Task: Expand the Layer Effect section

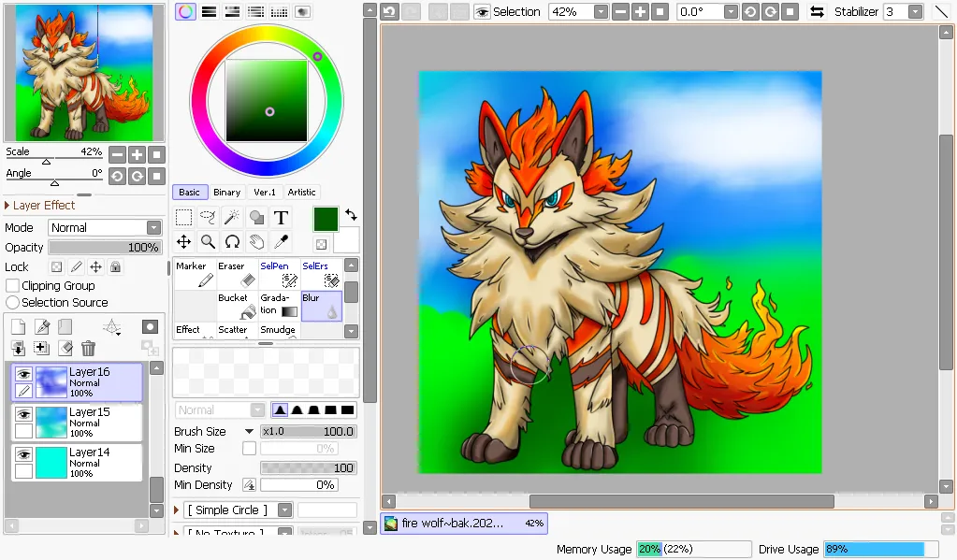Action: click(x=7, y=206)
